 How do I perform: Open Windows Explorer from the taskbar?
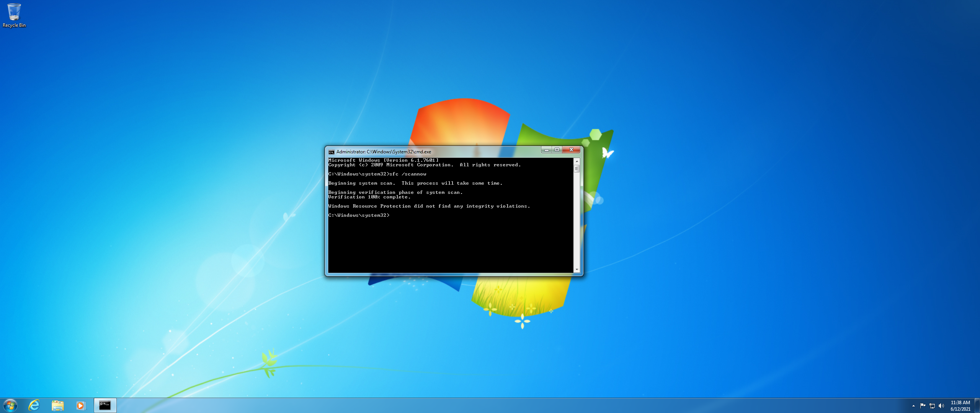point(57,405)
